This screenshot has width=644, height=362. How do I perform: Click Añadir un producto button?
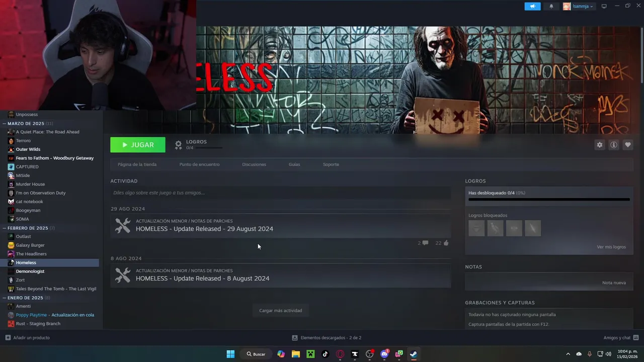[27, 338]
